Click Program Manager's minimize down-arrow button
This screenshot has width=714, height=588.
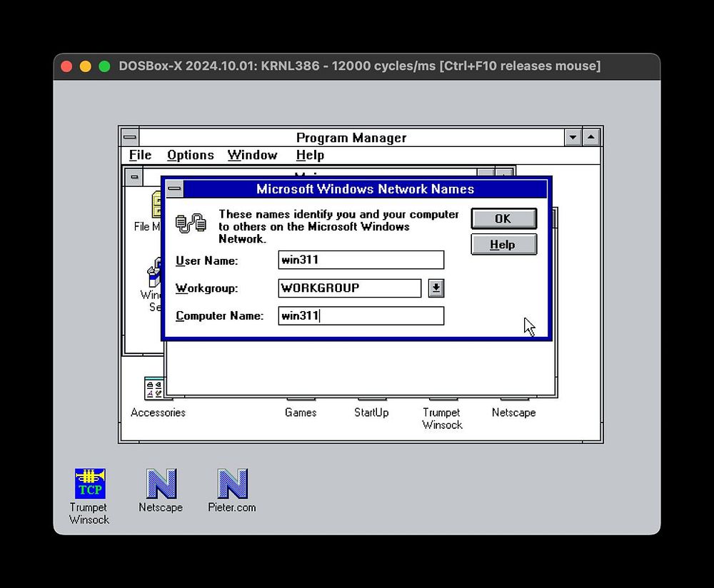(573, 137)
